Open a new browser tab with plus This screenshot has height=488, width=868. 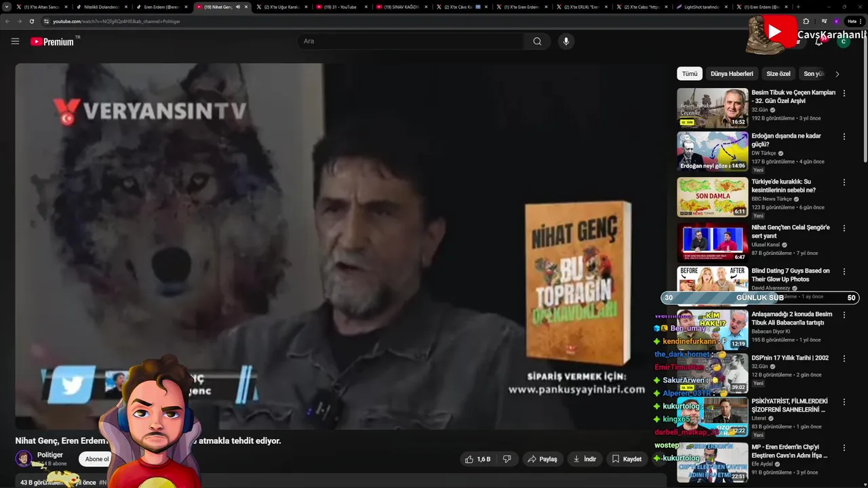tap(798, 7)
